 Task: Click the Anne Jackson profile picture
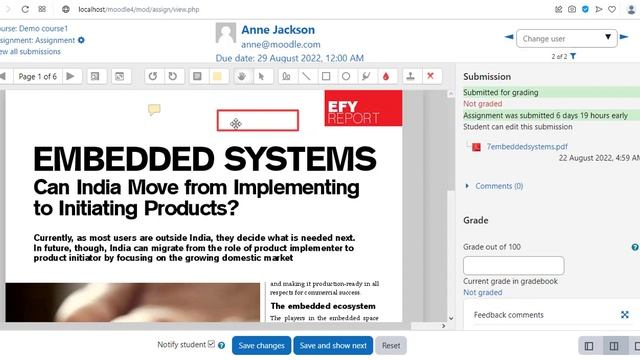click(226, 33)
